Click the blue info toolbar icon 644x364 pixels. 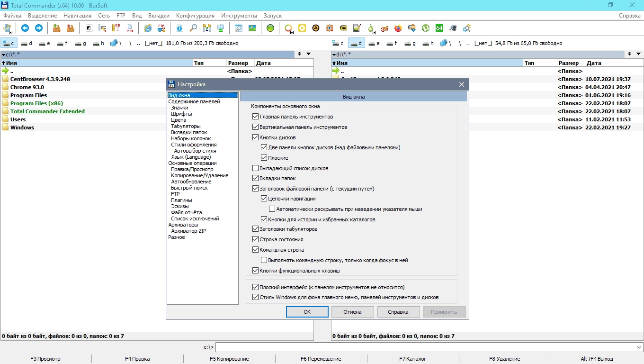[179, 28]
